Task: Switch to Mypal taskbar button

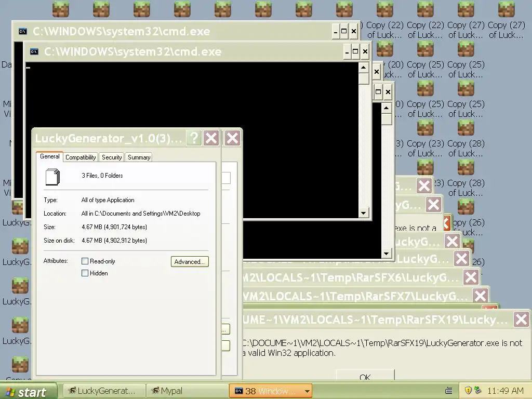Action: click(x=187, y=391)
